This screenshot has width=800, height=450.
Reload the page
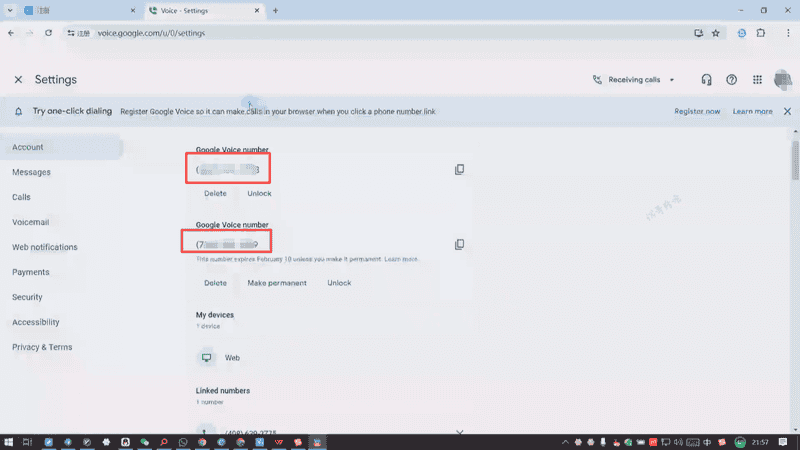tap(48, 33)
